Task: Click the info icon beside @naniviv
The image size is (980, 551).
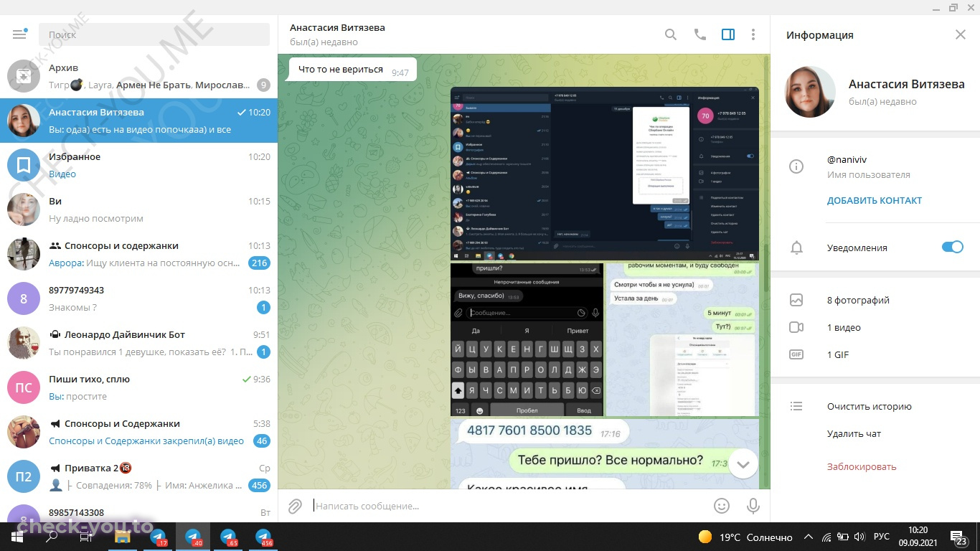Action: [x=796, y=166]
